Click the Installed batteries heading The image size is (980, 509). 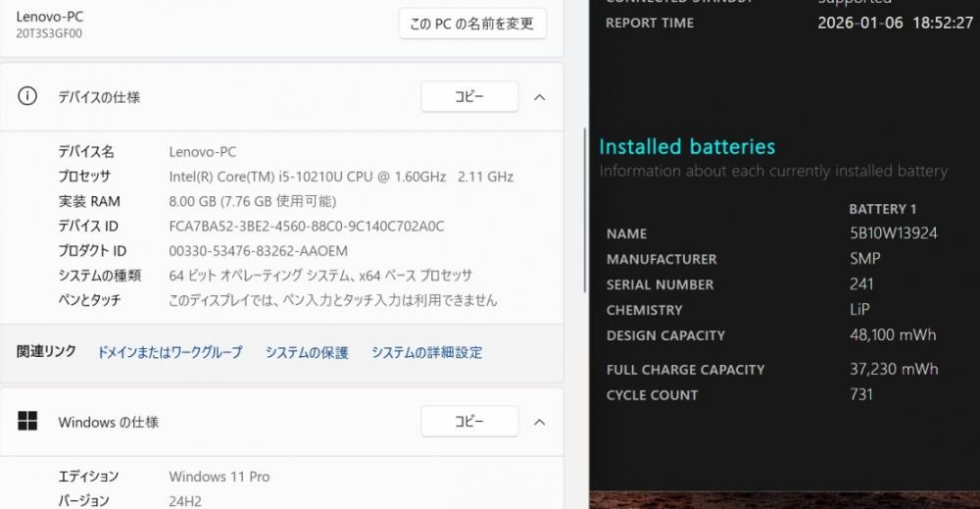[x=687, y=146]
